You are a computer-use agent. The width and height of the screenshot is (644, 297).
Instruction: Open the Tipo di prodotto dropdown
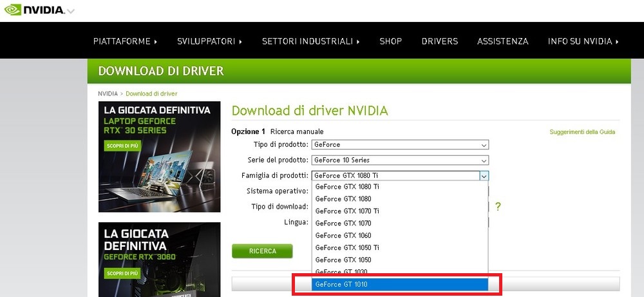coord(400,144)
